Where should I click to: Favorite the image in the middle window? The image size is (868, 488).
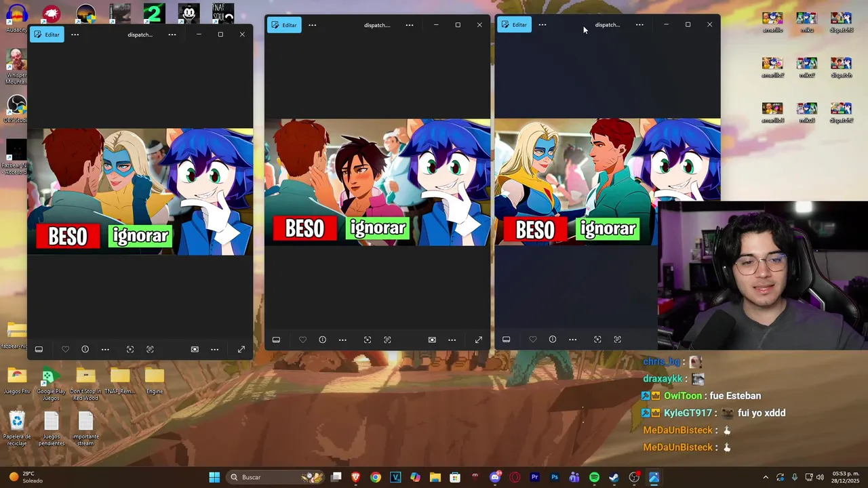click(302, 340)
